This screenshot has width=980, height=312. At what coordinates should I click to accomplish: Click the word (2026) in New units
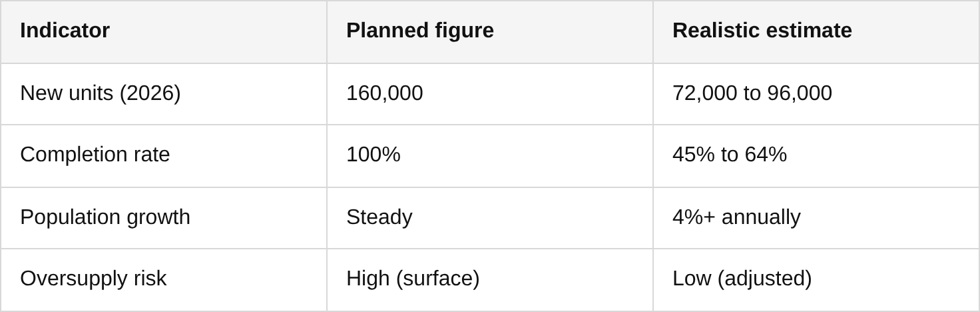coord(150,93)
